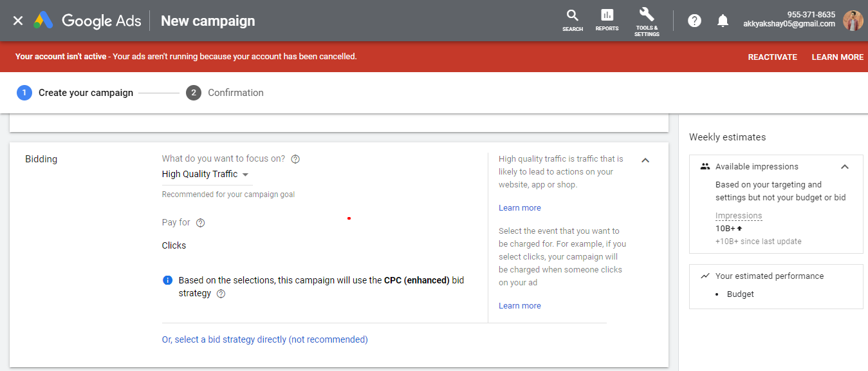Image resolution: width=868 pixels, height=371 pixels.
Task: Click the account profile avatar
Action: tap(853, 20)
